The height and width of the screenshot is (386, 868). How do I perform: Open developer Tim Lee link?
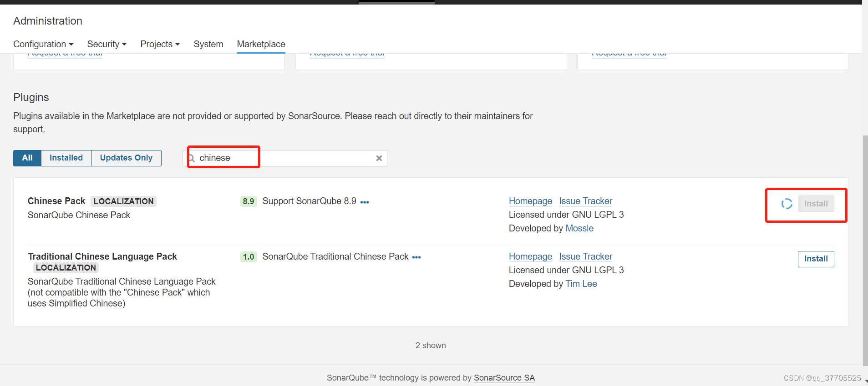pos(581,284)
